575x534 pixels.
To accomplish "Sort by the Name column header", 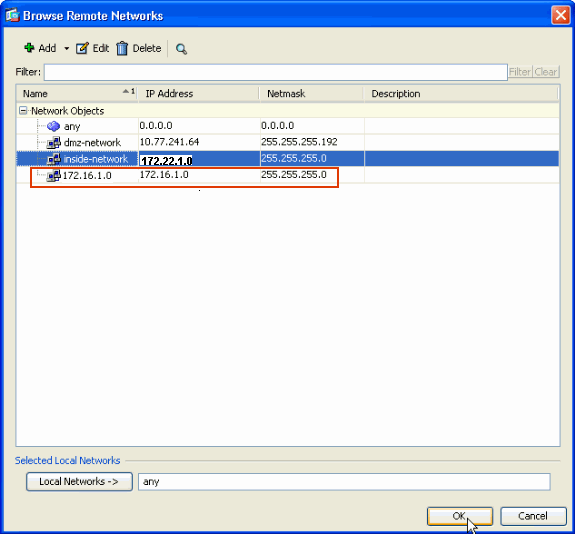I will coord(77,94).
